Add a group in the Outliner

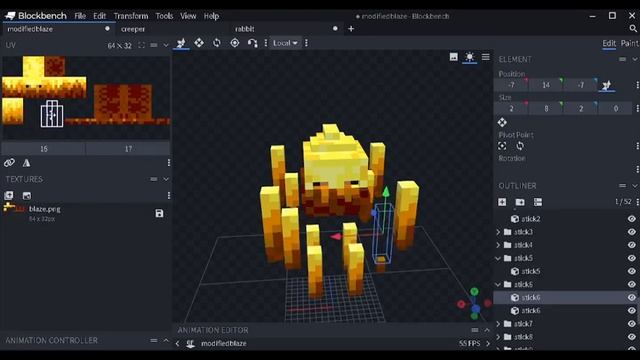click(520, 202)
